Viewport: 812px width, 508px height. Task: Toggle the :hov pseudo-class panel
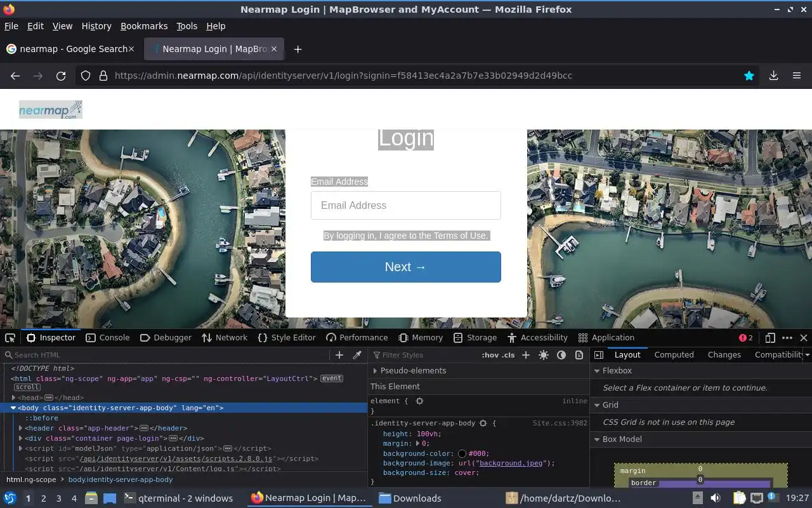coord(490,355)
